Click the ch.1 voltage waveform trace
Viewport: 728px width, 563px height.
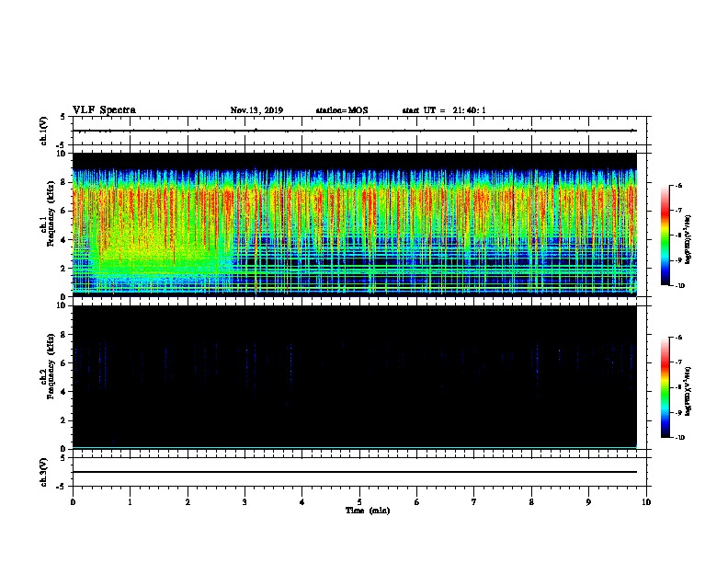click(355, 131)
